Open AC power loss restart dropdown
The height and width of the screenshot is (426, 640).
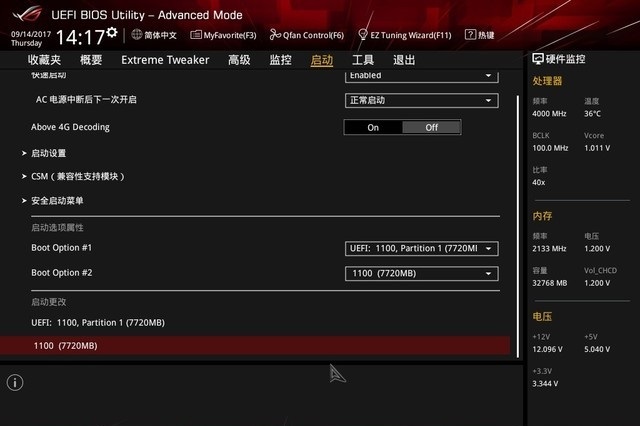point(421,100)
